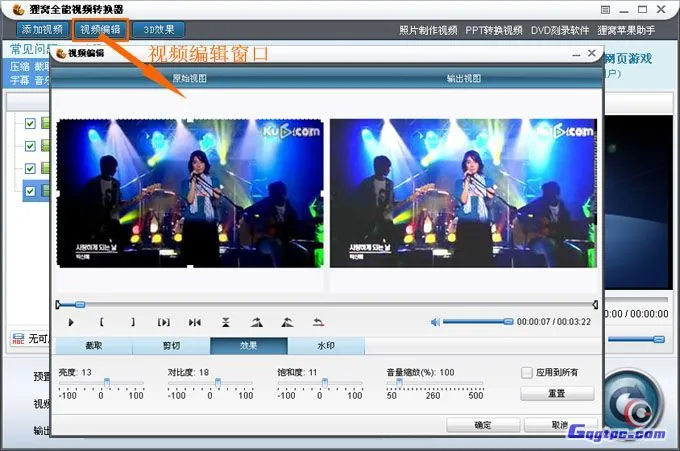680x451 pixels.
Task: Open the PPT转换视频 link
Action: (494, 30)
